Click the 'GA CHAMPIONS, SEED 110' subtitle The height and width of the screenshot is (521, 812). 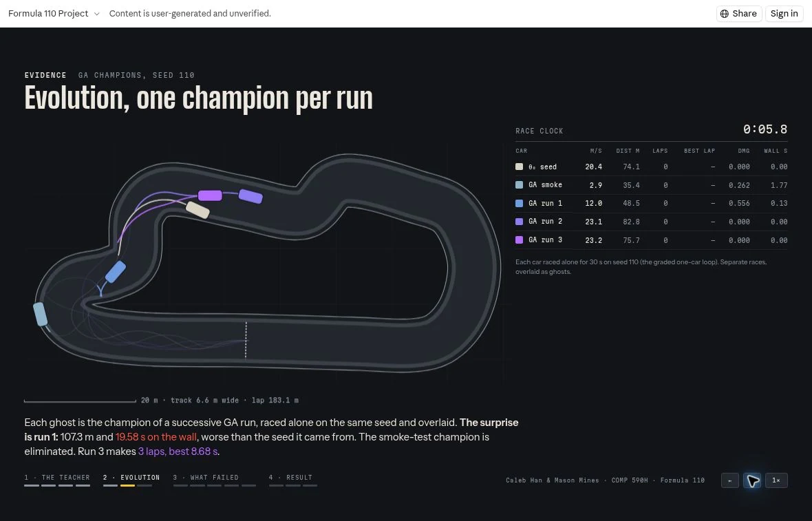[x=136, y=75]
